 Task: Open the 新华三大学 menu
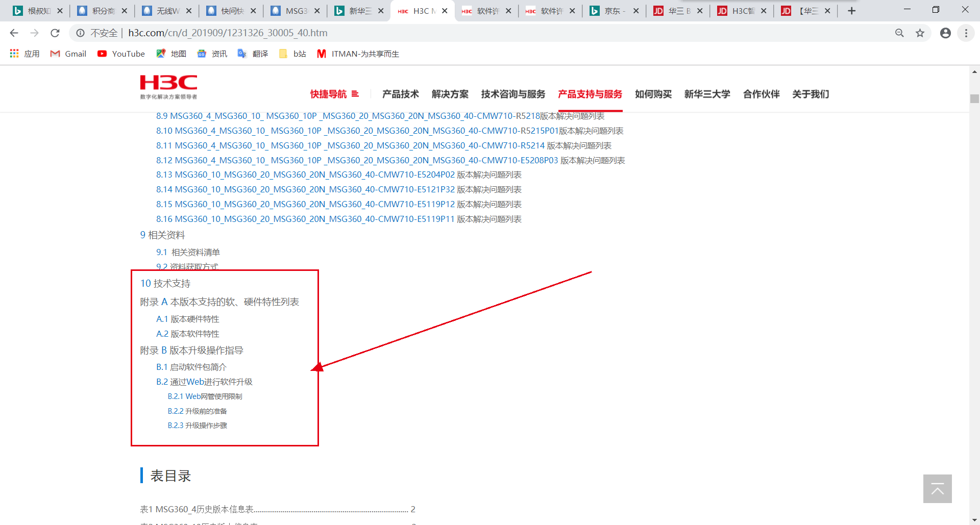tap(707, 94)
